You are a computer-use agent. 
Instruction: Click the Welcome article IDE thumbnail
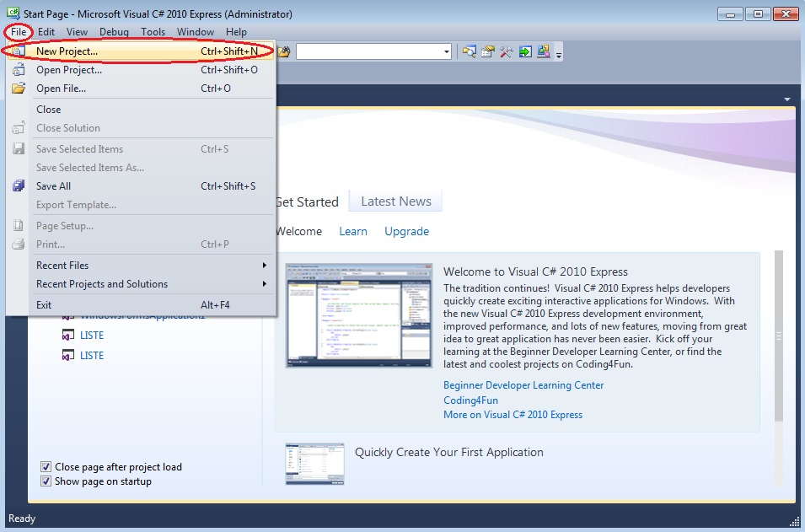[359, 314]
